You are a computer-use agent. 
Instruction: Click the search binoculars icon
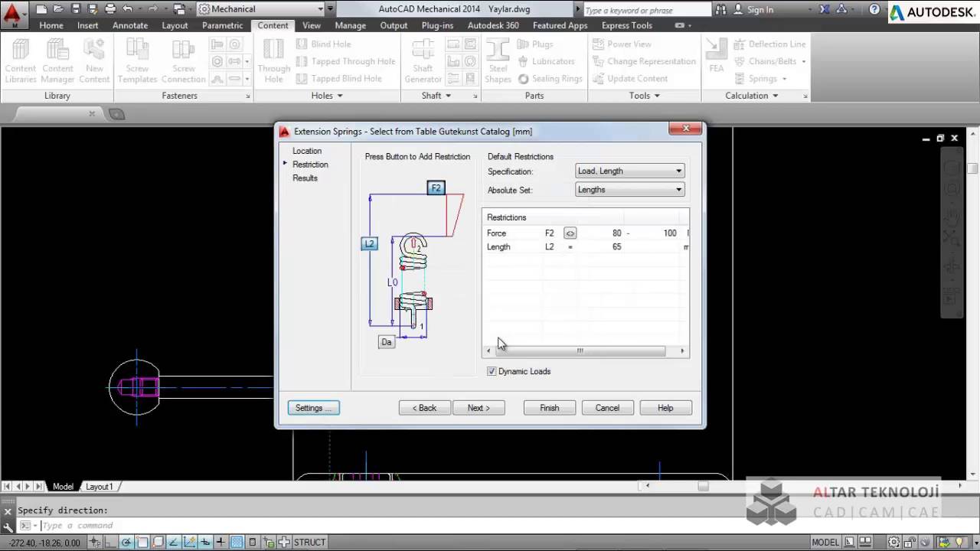[x=721, y=9]
